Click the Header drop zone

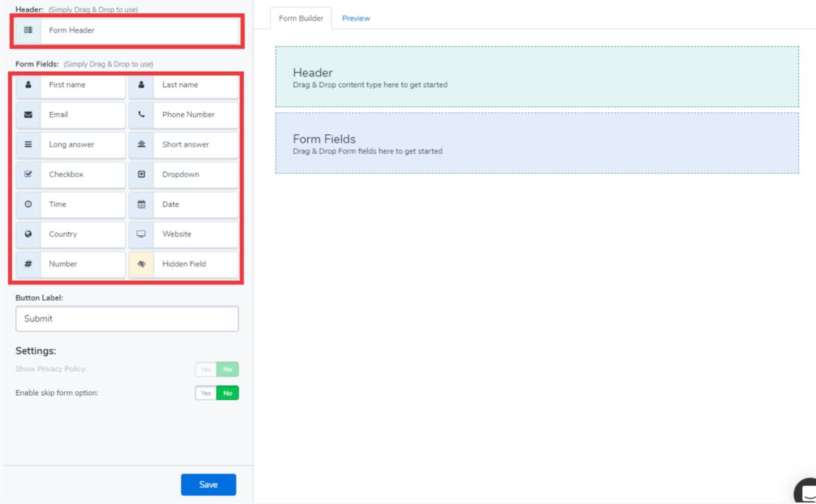click(x=537, y=77)
